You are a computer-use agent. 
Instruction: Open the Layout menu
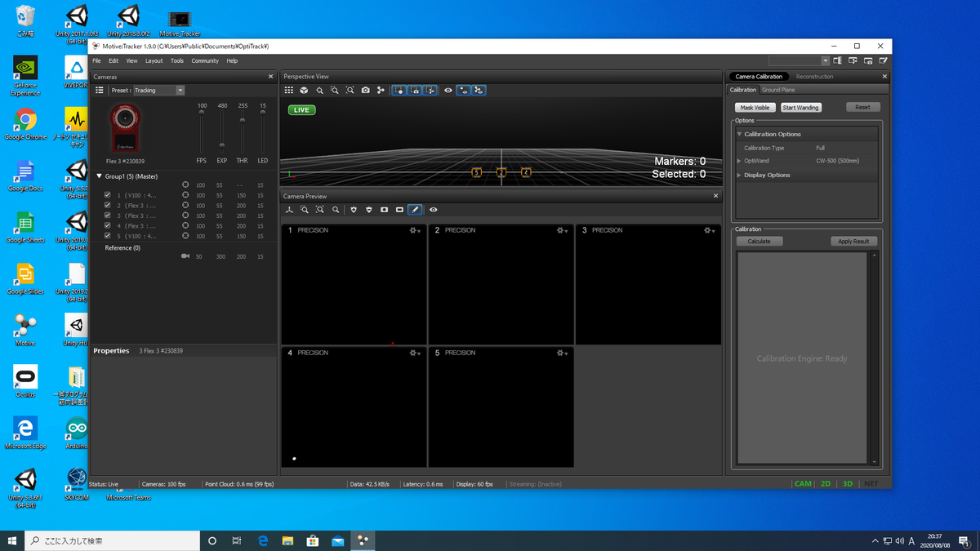tap(154, 60)
